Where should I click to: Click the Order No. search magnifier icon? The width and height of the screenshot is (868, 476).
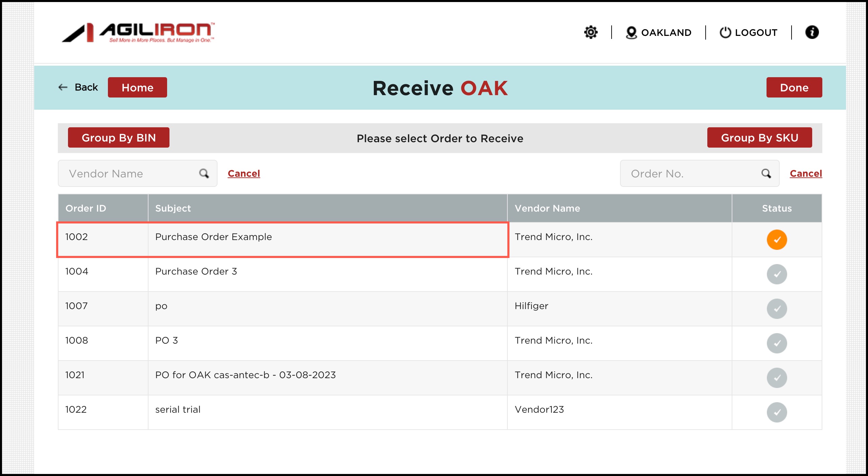tap(766, 173)
